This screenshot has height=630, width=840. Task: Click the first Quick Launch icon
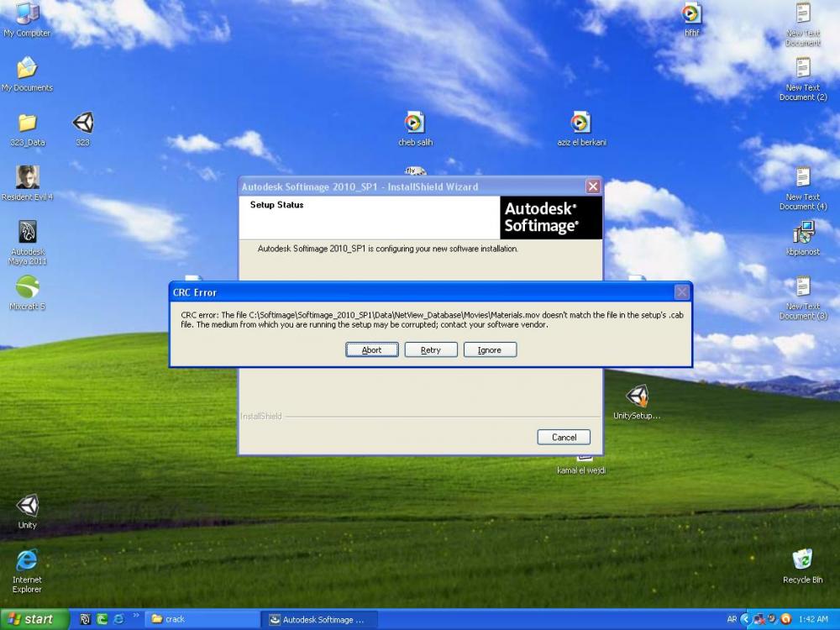point(85,619)
